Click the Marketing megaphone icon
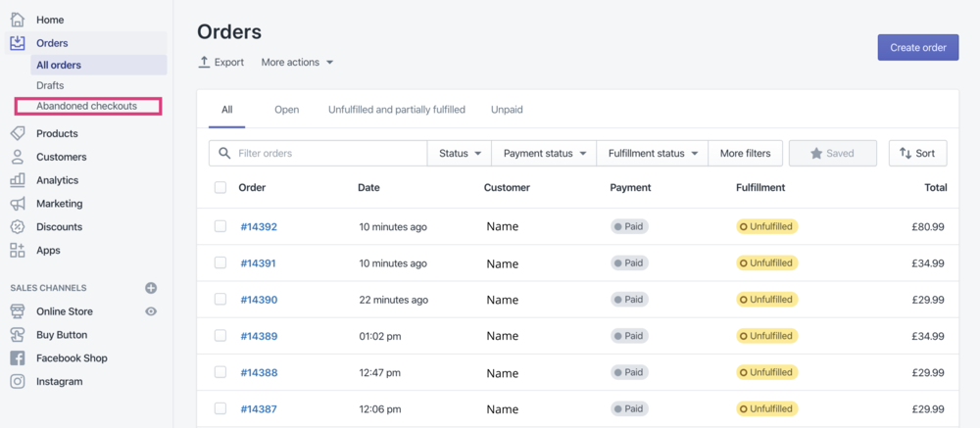The height and width of the screenshot is (428, 980). click(18, 204)
